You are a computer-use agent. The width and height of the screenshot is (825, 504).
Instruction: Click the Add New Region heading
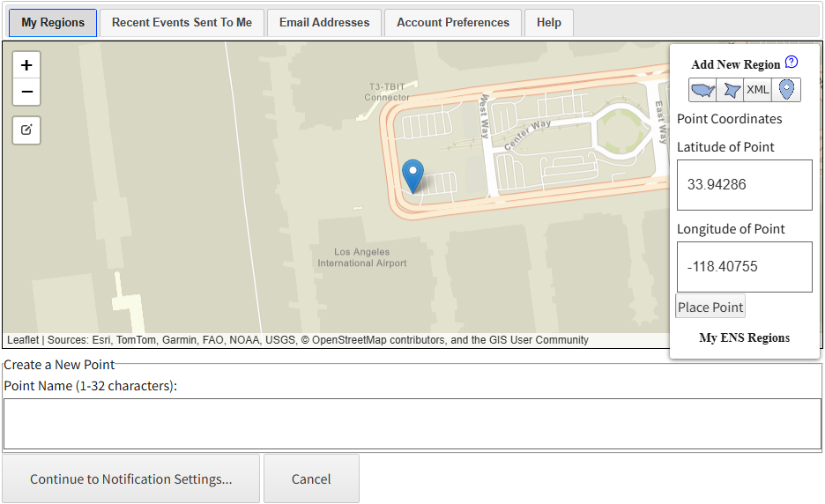[736, 64]
